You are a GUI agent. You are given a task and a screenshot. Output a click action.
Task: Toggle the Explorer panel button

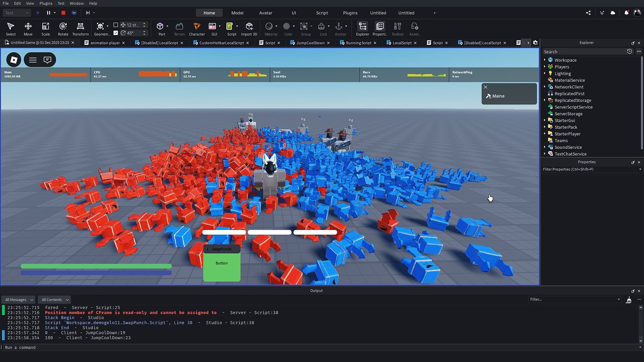pyautogui.click(x=362, y=28)
